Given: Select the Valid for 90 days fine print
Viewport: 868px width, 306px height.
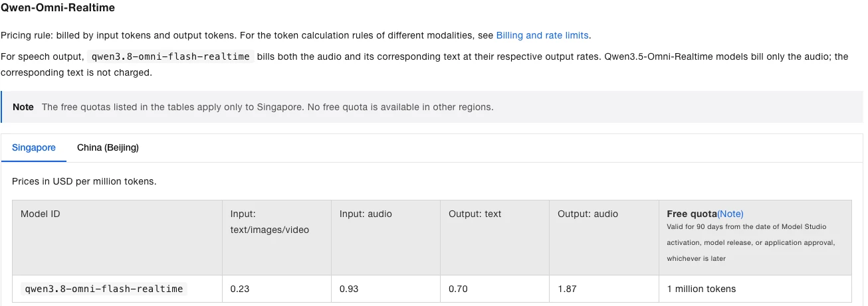Looking at the screenshot, I should [x=751, y=243].
